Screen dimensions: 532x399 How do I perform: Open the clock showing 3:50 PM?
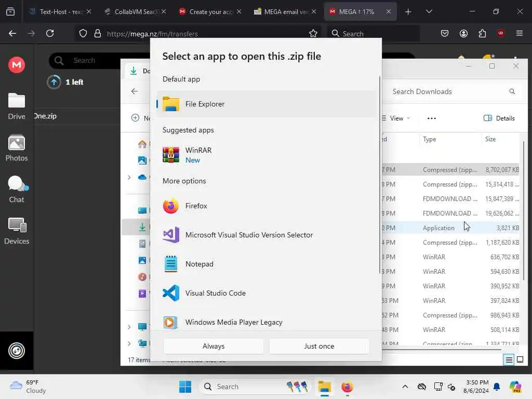point(476,387)
